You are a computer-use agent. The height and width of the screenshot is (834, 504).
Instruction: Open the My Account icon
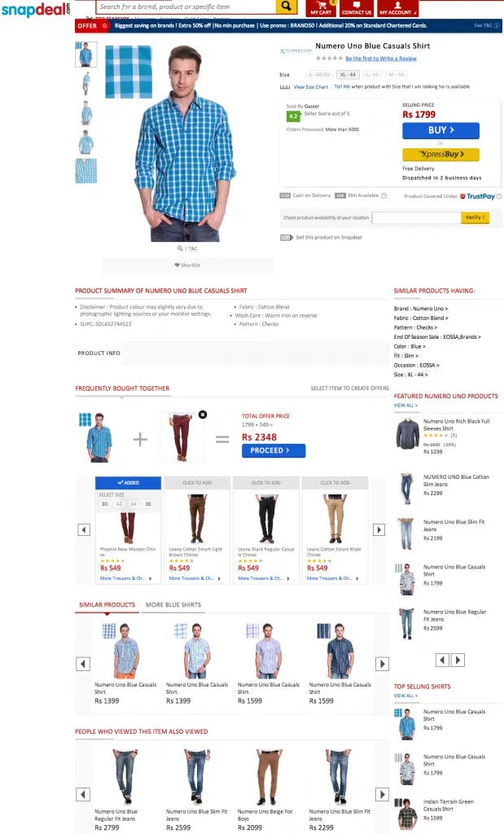pyautogui.click(x=397, y=8)
